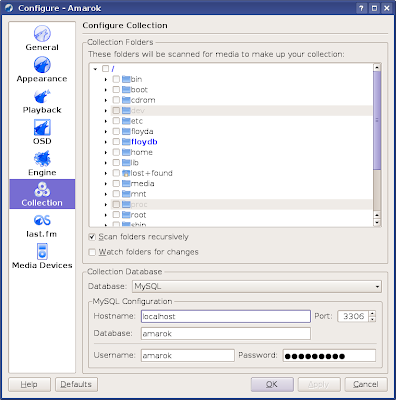Image resolution: width=396 pixels, height=400 pixels.
Task: Click the boot folder icon
Action: [126, 90]
